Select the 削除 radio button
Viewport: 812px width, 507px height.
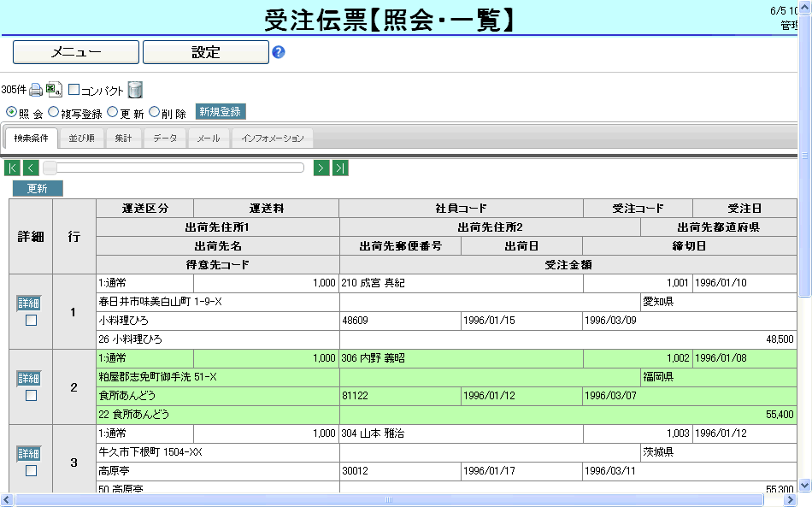(x=155, y=112)
